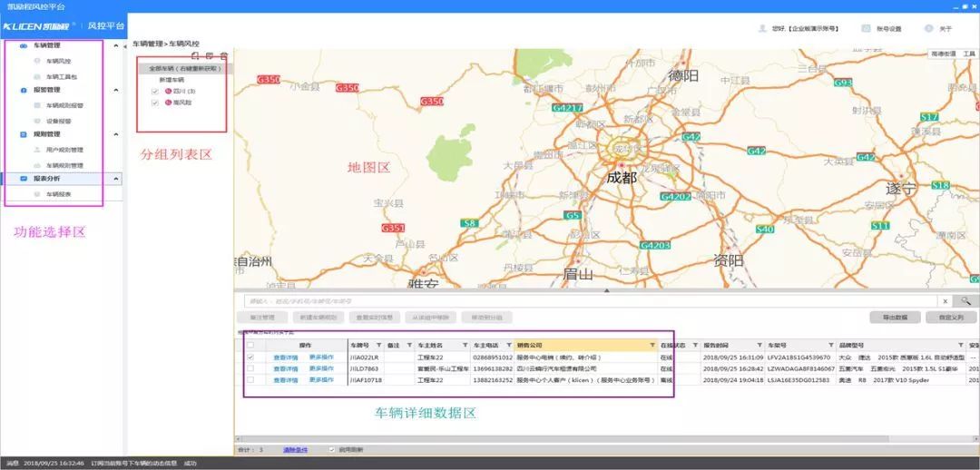Click the 自定义列 button
The height and width of the screenshot is (470, 980).
[951, 318]
